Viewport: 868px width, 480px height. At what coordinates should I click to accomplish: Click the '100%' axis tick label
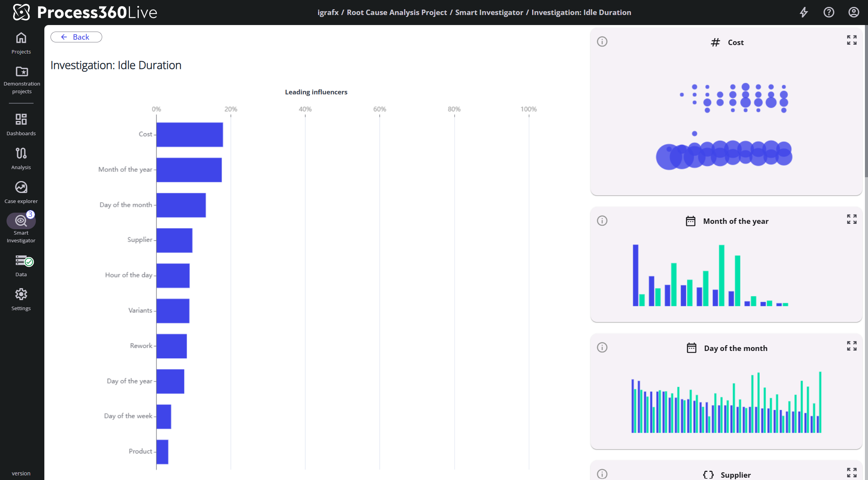[529, 109]
